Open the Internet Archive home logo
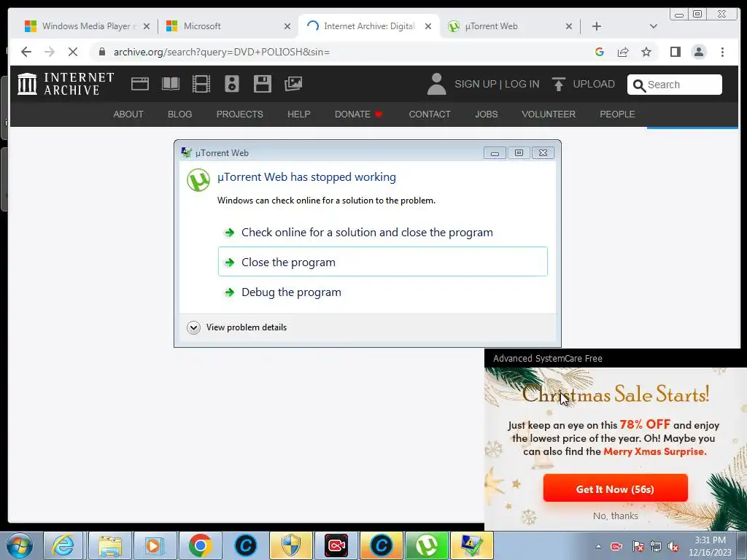The image size is (747, 560). click(x=66, y=84)
